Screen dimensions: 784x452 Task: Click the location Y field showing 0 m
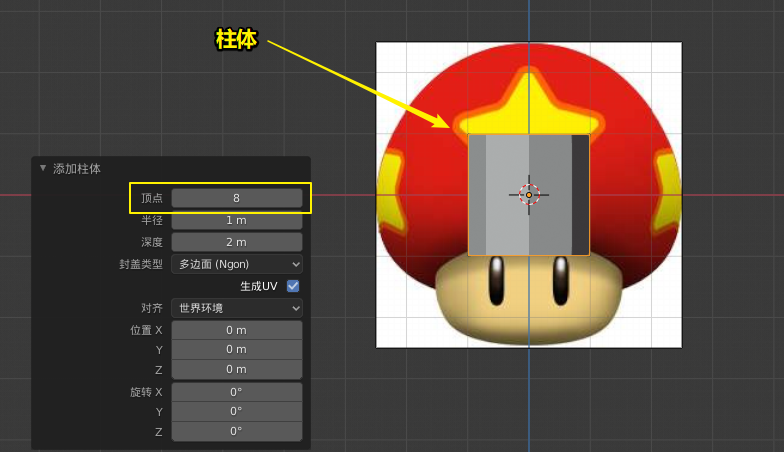click(x=236, y=350)
